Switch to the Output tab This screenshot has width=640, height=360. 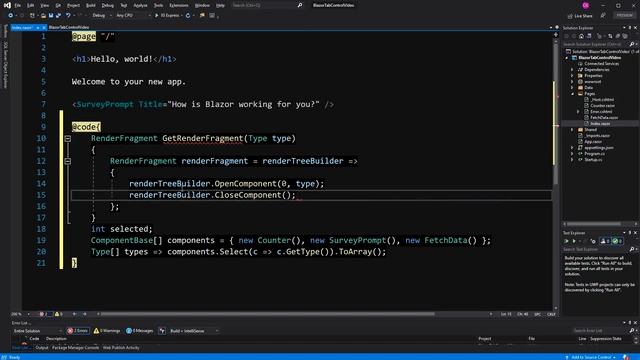point(42,348)
